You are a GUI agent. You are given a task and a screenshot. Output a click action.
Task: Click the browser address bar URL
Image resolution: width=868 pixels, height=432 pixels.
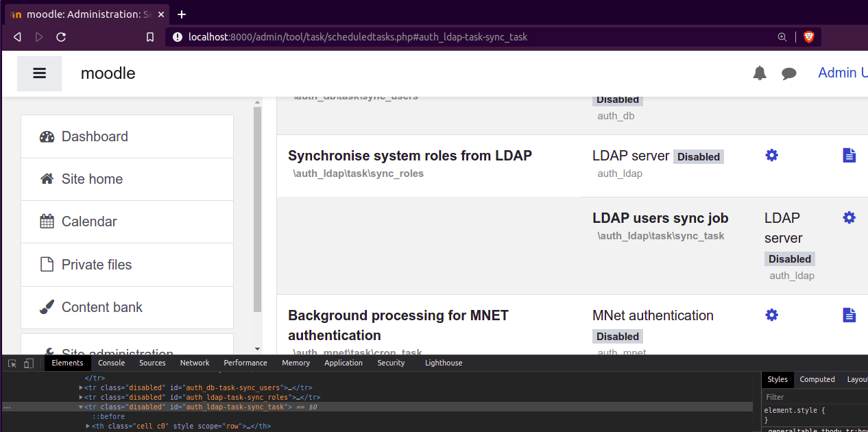(x=358, y=37)
